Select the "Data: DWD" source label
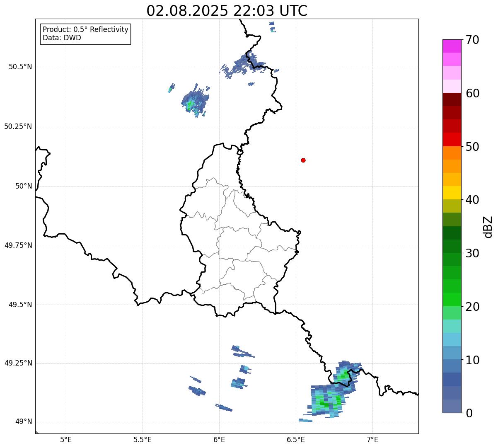This screenshot has height=448, width=498. 62,38
